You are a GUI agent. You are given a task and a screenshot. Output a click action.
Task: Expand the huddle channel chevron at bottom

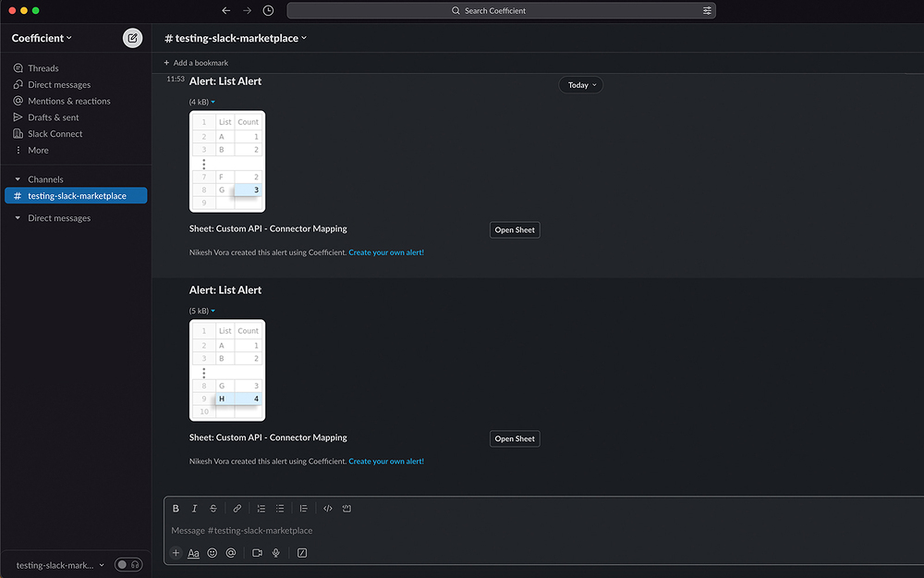102,565
